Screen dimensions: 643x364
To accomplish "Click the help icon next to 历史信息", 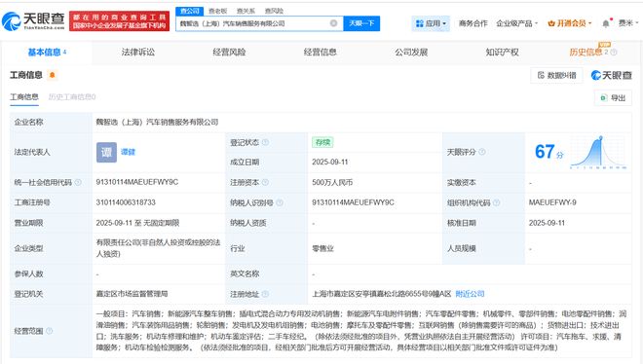I will [x=614, y=53].
